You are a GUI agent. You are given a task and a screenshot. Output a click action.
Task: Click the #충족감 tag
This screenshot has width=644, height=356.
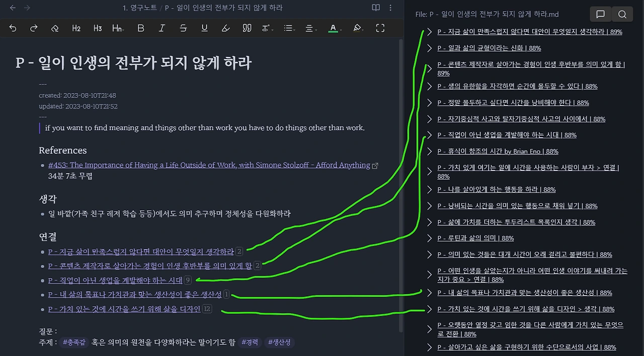[74, 342]
